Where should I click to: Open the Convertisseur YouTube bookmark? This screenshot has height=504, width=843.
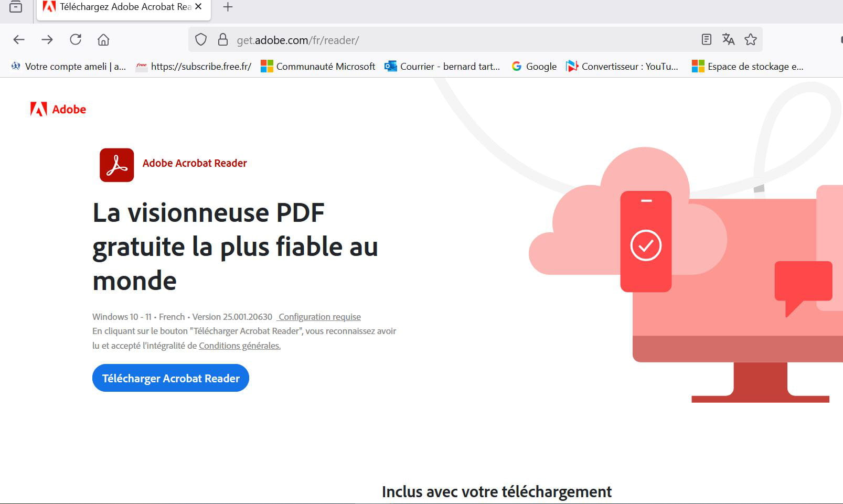coord(622,66)
